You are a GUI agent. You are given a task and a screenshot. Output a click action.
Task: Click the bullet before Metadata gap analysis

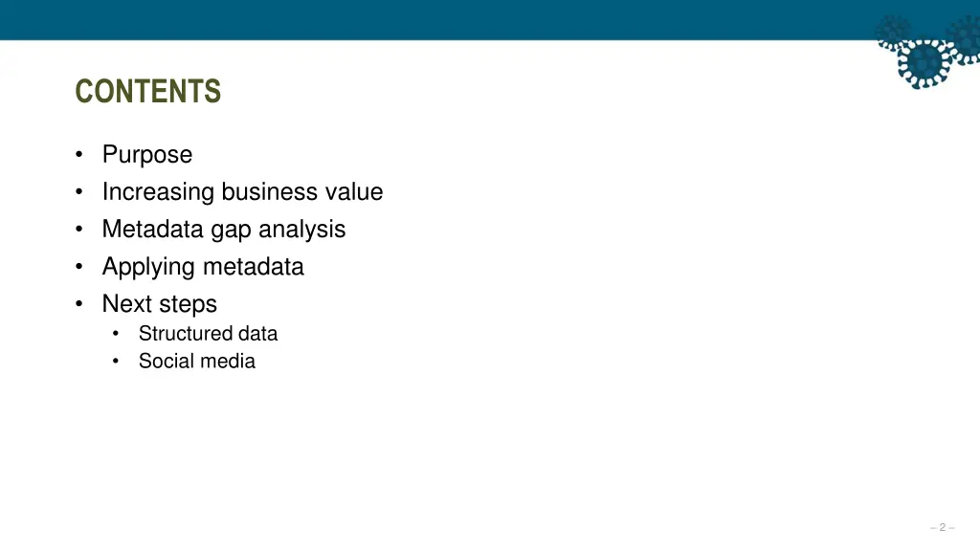[x=78, y=230]
